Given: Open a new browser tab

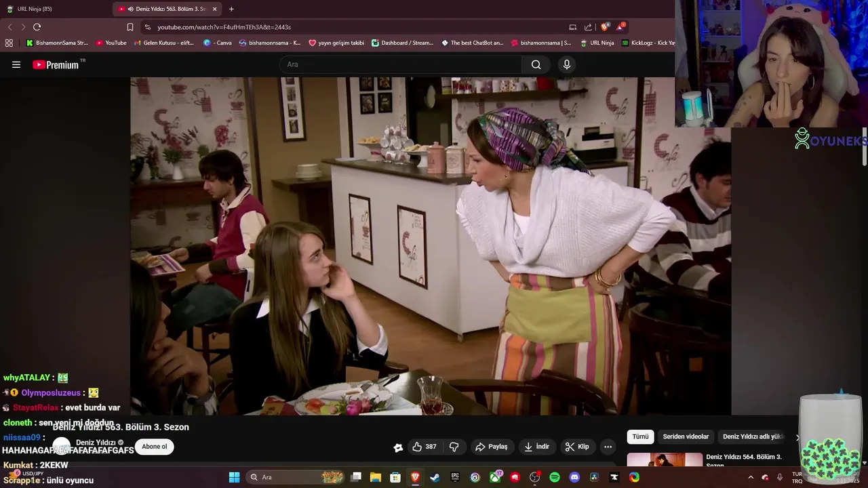Looking at the screenshot, I should click(231, 9).
